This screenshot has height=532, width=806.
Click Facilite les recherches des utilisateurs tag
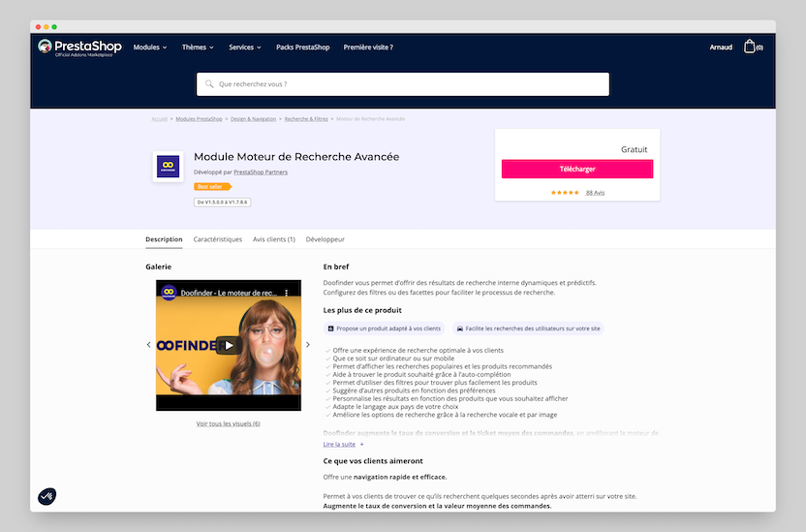click(x=528, y=329)
